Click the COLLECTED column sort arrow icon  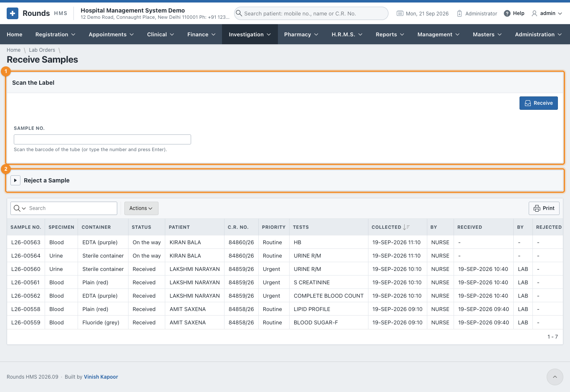(x=406, y=227)
